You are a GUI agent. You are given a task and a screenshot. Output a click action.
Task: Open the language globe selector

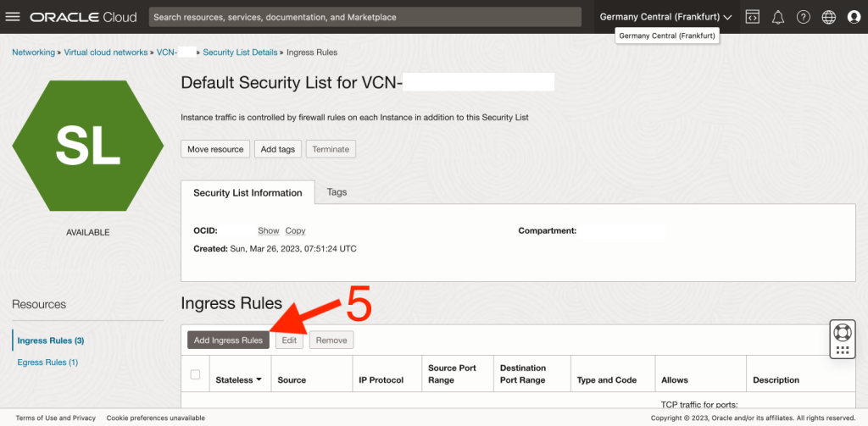[829, 17]
